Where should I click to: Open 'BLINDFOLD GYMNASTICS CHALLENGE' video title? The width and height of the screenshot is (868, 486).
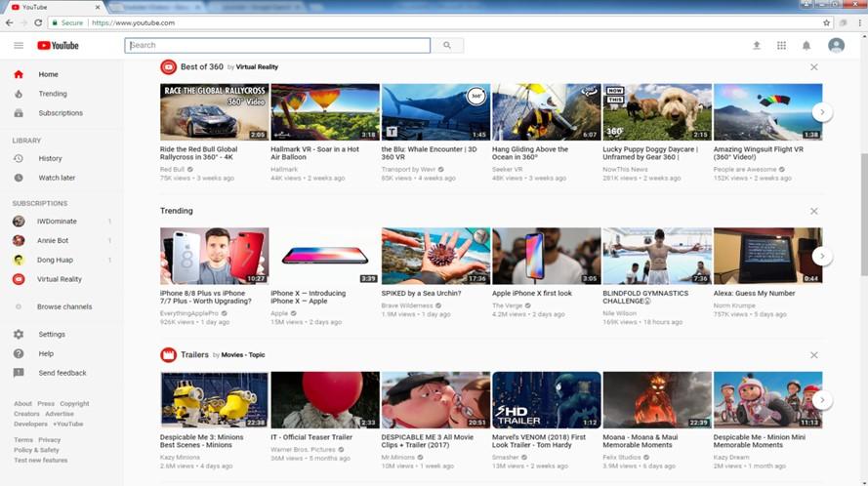(645, 298)
